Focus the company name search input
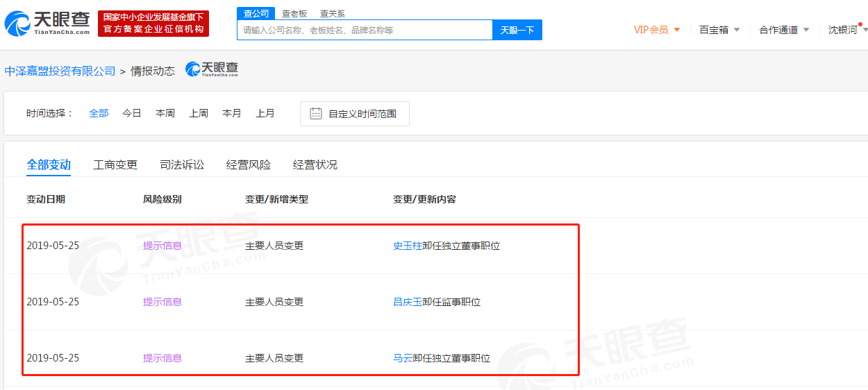868x390 pixels. (x=365, y=30)
